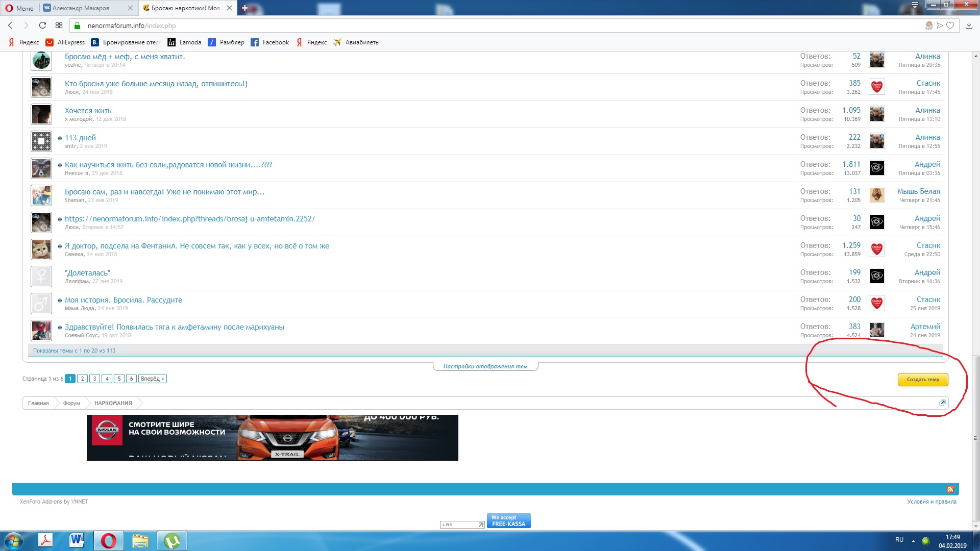Launch uTorrent from the taskbar
Viewport: 980px width, 551px height.
pyautogui.click(x=171, y=540)
